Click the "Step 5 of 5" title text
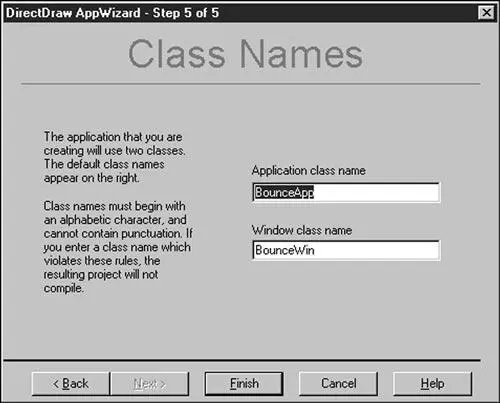This screenshot has width=500, height=403. click(186, 13)
